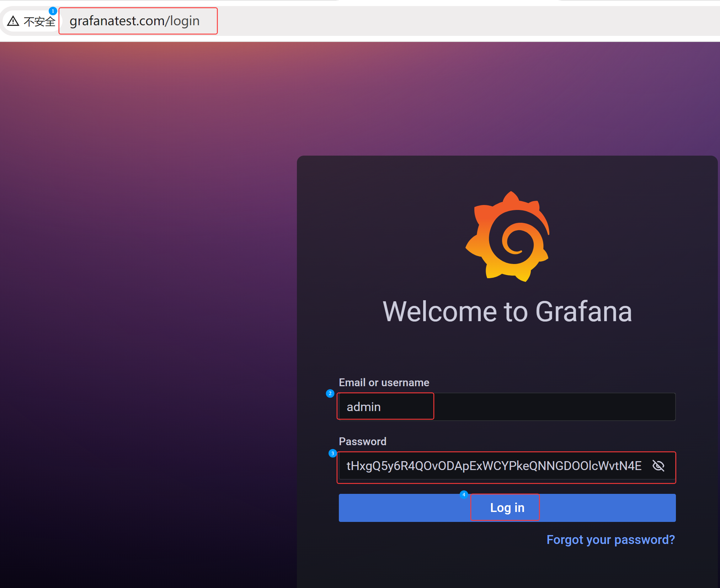Image resolution: width=720 pixels, height=588 pixels.
Task: Click blue annotation marker number 1
Action: point(53,11)
